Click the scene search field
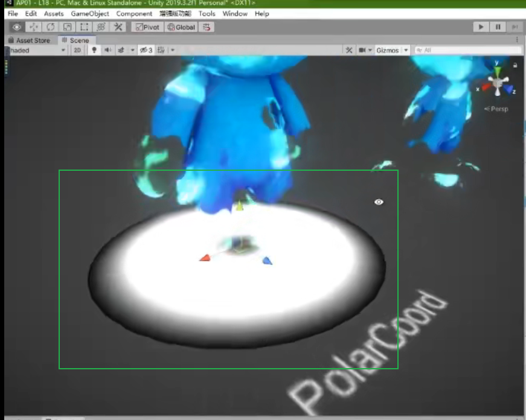Viewport: 526px width, 420px height. click(468, 50)
